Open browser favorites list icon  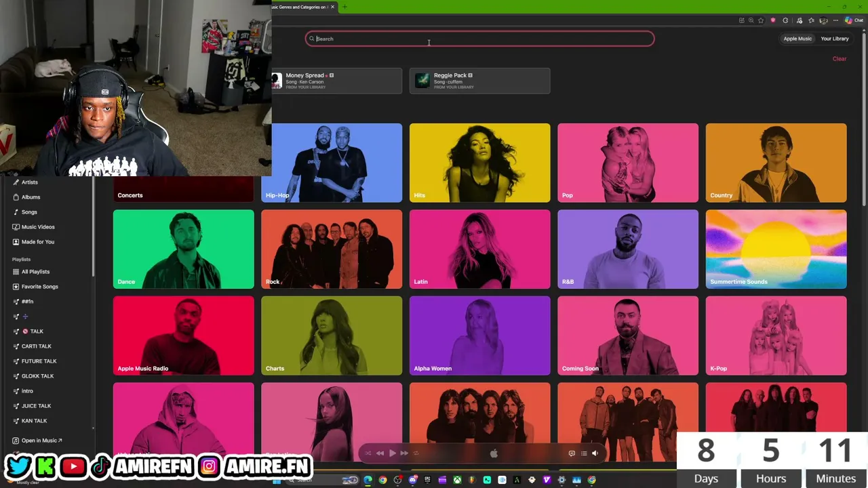tap(812, 20)
